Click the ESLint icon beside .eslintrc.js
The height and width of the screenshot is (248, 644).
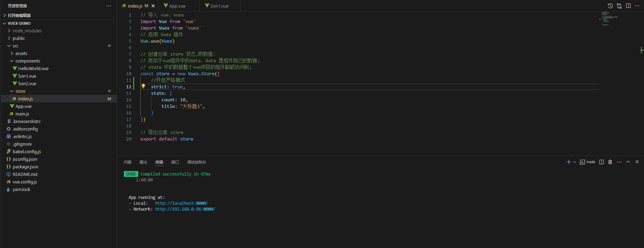(9, 136)
